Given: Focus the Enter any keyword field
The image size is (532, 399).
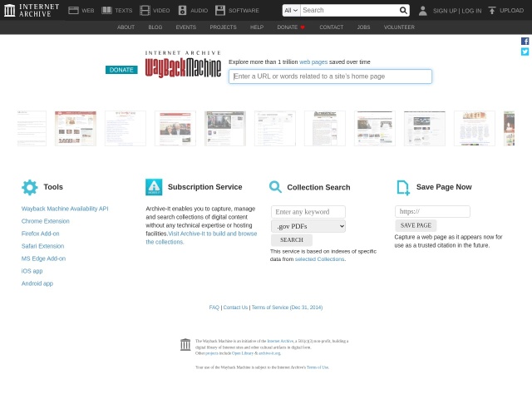Looking at the screenshot, I should point(308,212).
